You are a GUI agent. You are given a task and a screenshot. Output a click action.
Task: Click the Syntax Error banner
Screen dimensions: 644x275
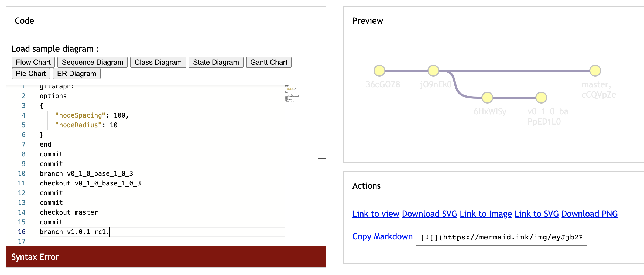click(x=35, y=257)
